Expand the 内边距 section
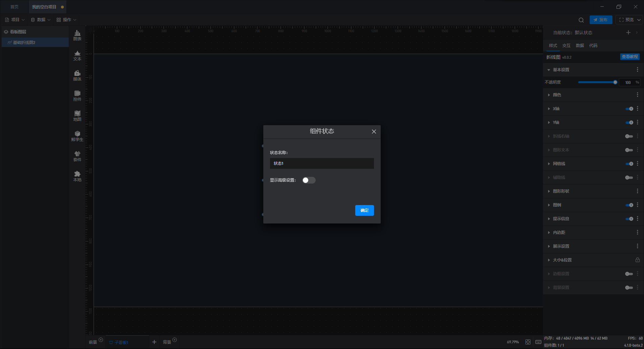 tap(549, 233)
